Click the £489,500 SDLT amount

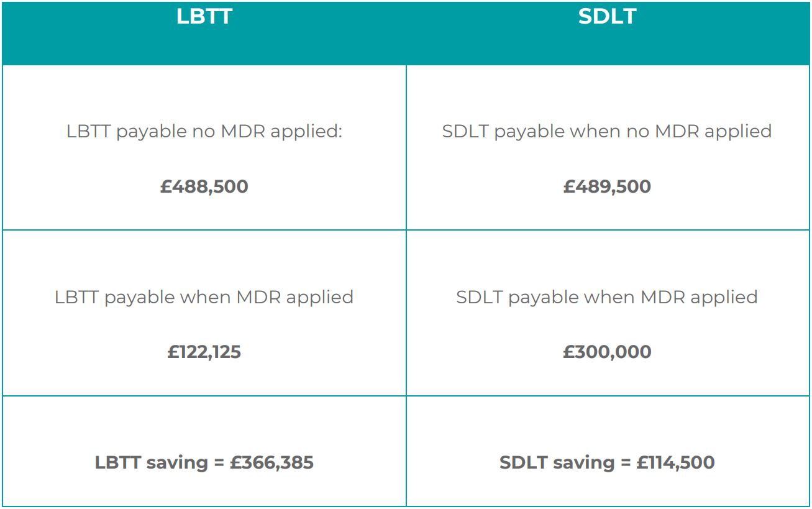[607, 186]
